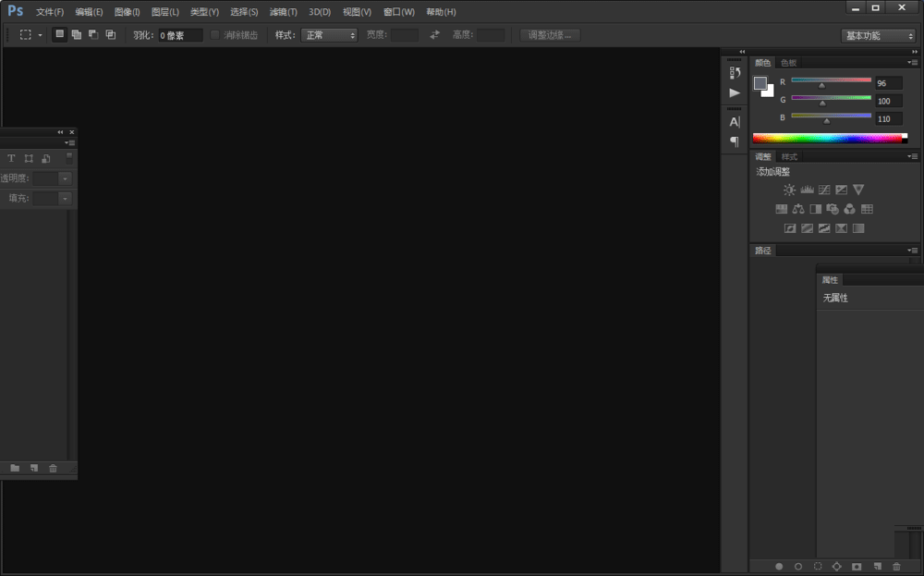Enable Add to Selection mode

coord(77,34)
